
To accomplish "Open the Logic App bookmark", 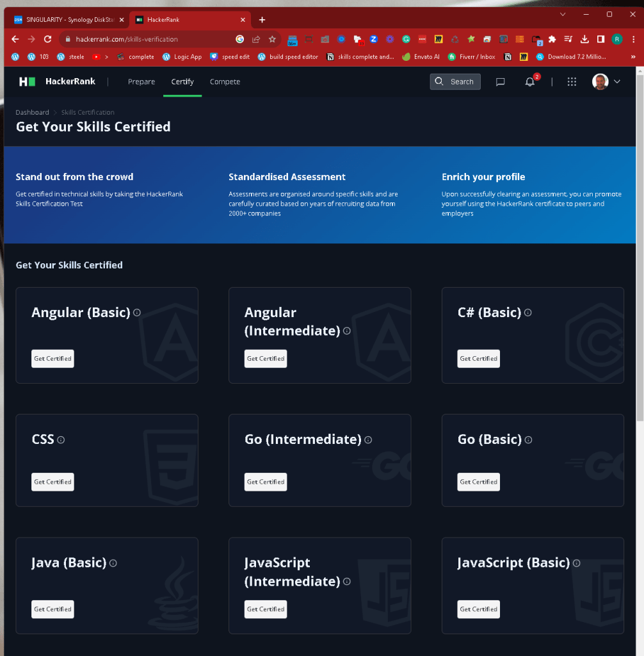I will 182,57.
